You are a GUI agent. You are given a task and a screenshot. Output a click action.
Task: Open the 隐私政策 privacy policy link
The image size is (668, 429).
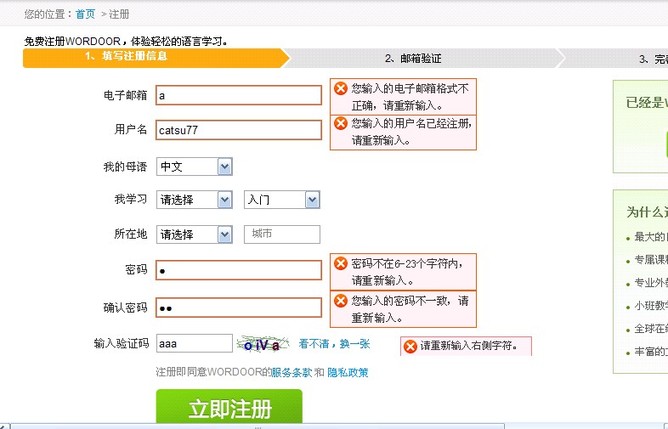tap(348, 372)
